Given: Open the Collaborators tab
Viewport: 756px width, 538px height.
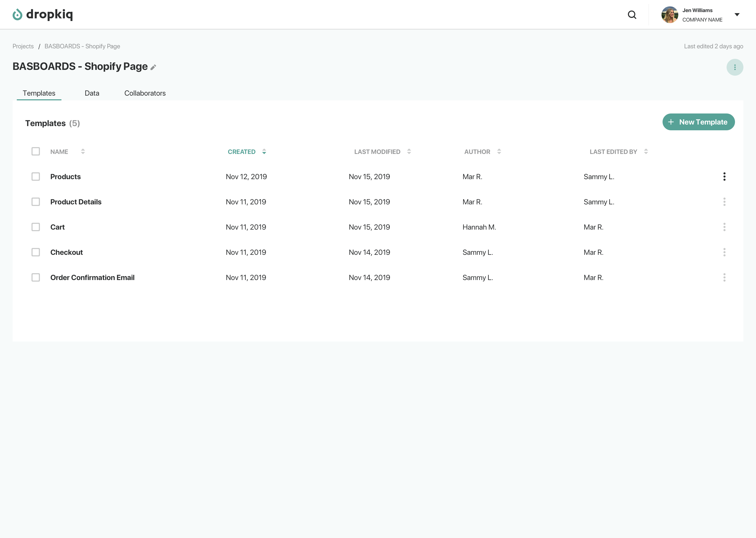Looking at the screenshot, I should coord(145,93).
